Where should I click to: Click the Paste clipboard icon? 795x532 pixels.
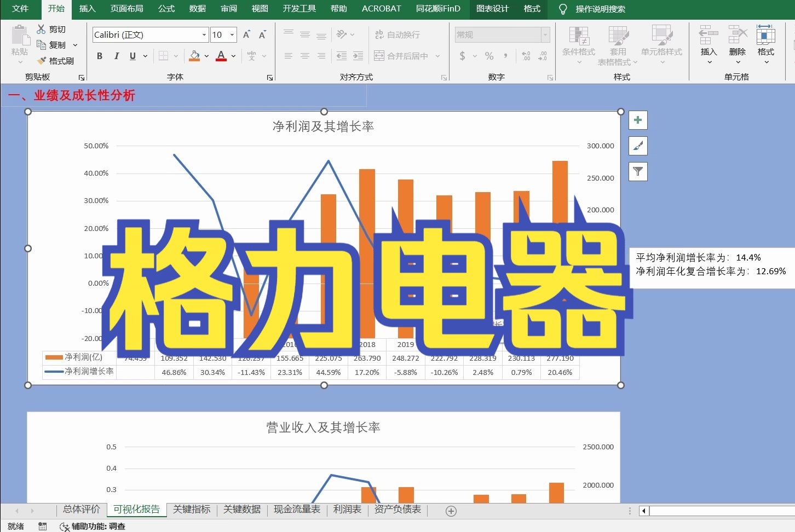(x=20, y=36)
